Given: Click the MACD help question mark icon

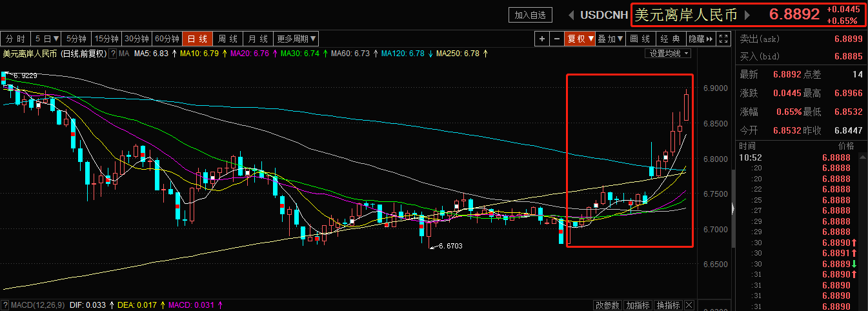Looking at the screenshot, I should 5,305.
